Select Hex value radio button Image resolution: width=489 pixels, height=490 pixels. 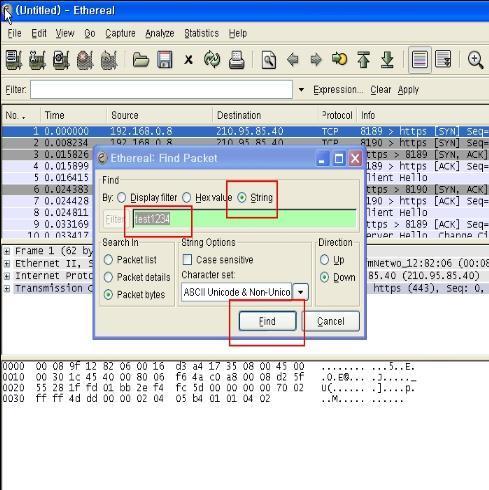187,198
